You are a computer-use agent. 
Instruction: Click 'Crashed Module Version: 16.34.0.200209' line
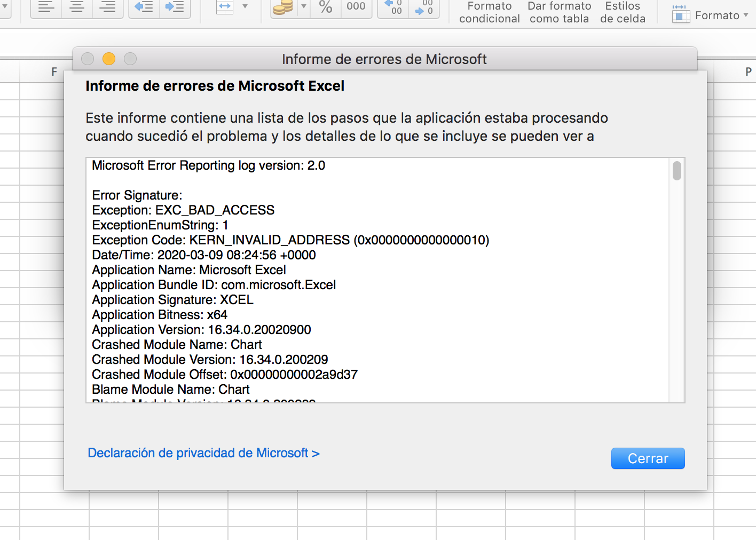210,360
